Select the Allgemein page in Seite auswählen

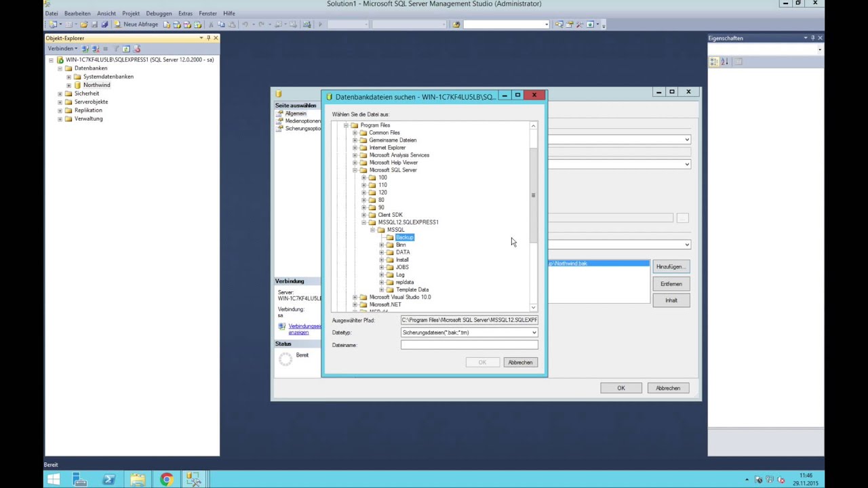pyautogui.click(x=296, y=114)
